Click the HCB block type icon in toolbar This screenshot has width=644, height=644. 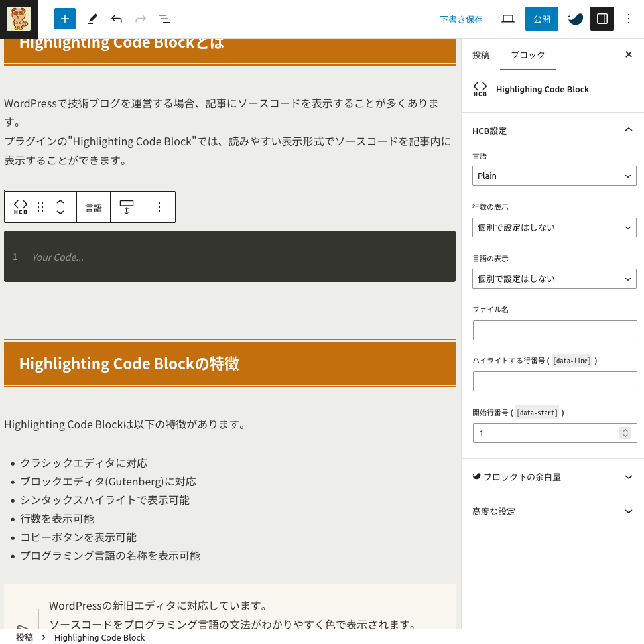[x=21, y=207]
